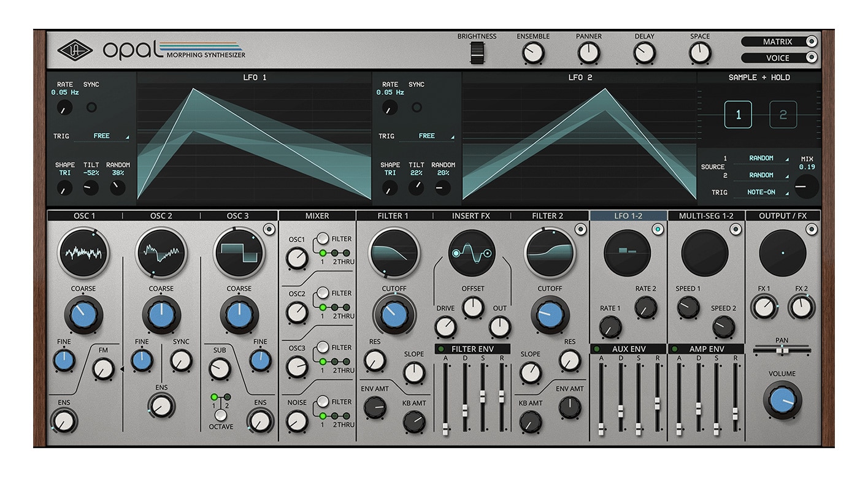Image resolution: width=868 pixels, height=477 pixels.
Task: Click the Filter 1 Cutoff blue knob
Action: (x=394, y=315)
